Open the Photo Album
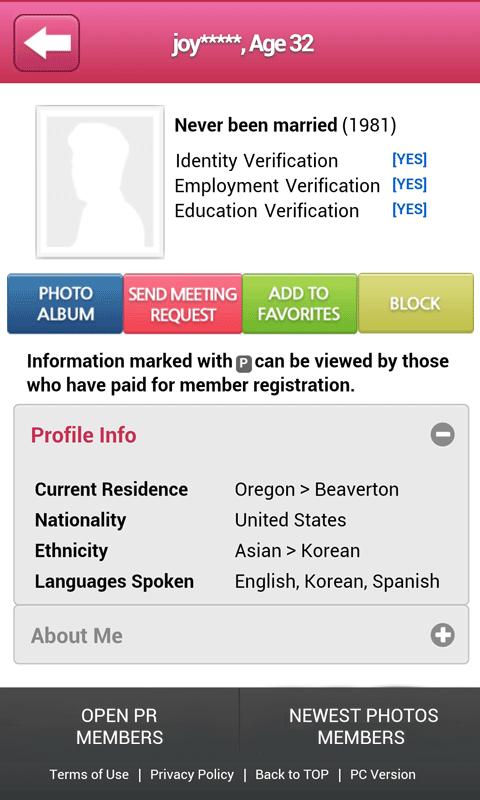Viewport: 480px width, 800px height. tap(65, 304)
